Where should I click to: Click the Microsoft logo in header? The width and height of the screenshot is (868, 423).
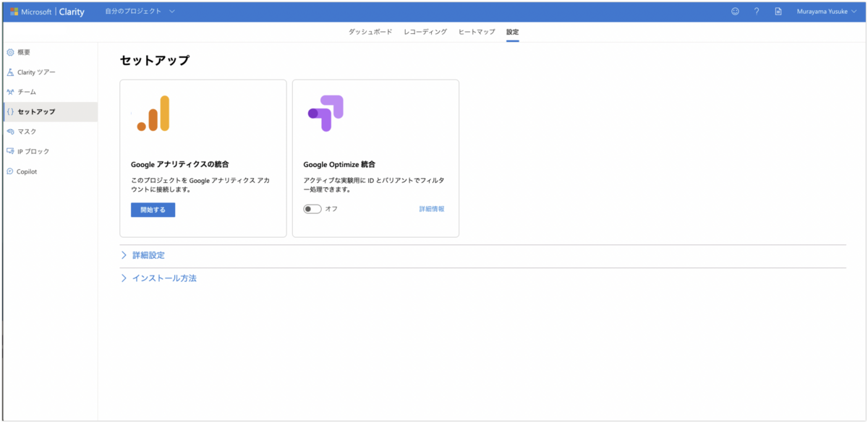pos(14,12)
